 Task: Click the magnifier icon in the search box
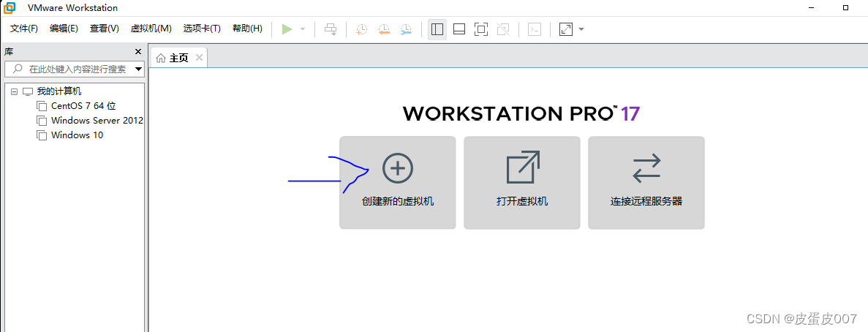click(18, 69)
